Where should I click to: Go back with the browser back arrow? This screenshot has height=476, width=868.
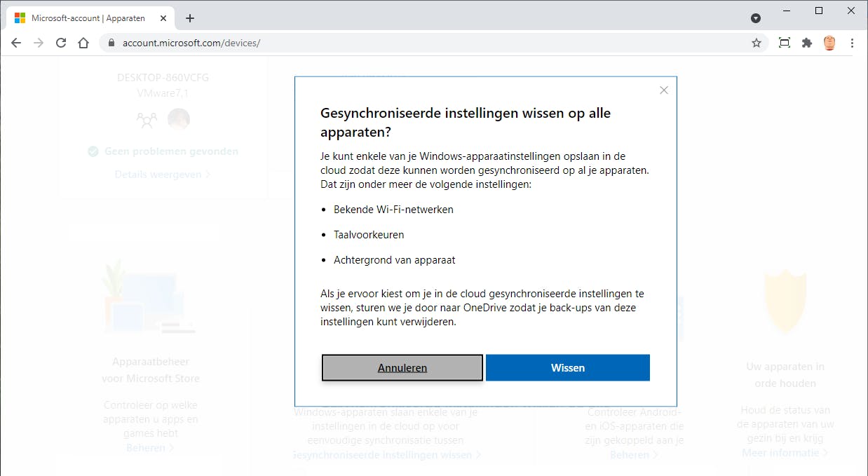point(16,43)
